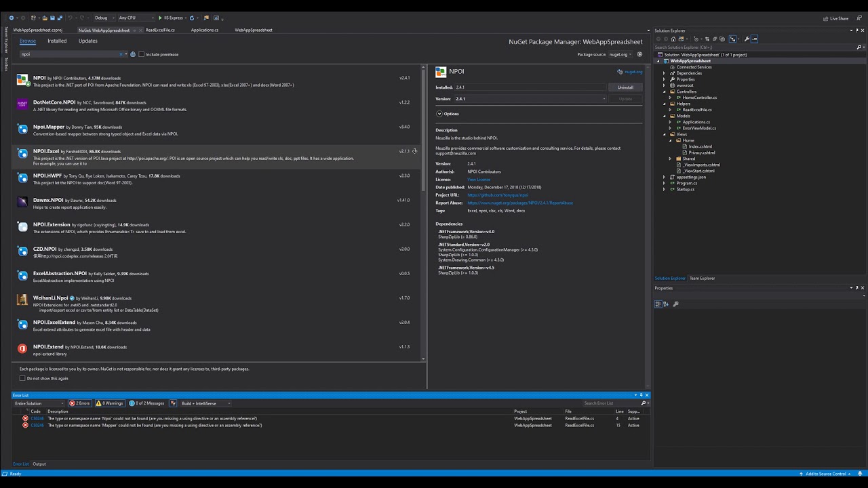Open the Server Explorer side tab
The height and width of the screenshot is (488, 868).
click(6, 40)
